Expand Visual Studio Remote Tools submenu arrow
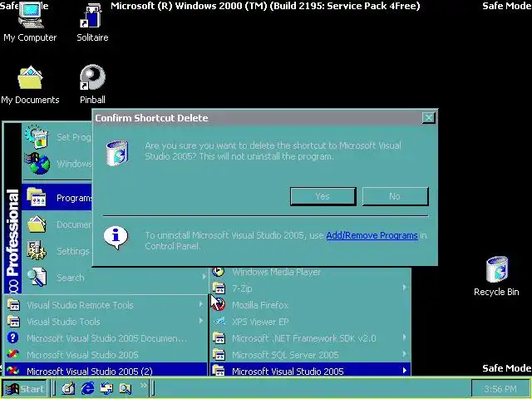 (x=201, y=304)
